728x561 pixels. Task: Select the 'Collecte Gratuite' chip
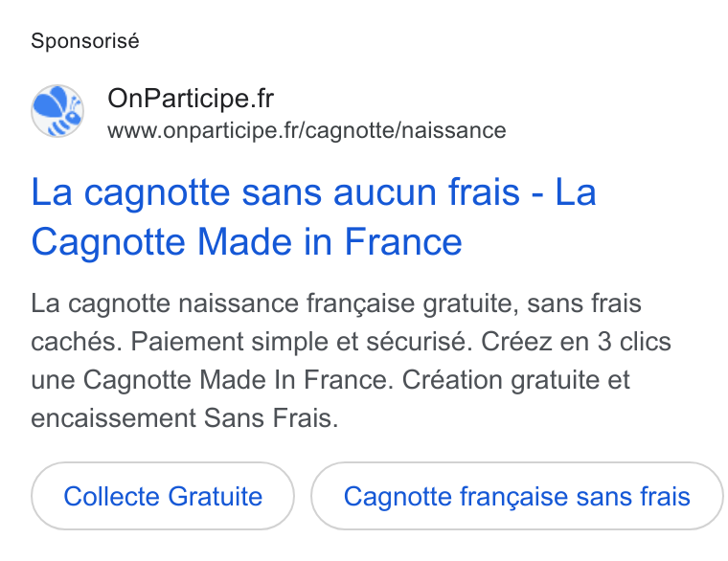pos(163,496)
